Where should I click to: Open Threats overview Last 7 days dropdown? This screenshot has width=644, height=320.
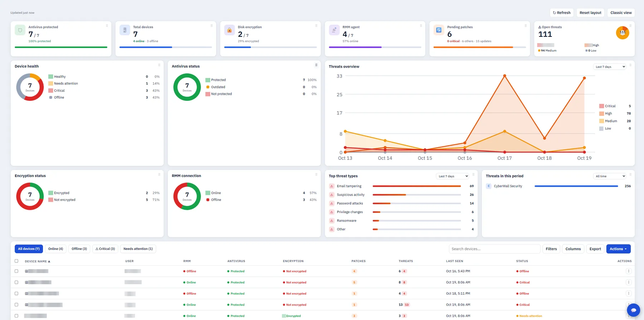coord(610,67)
